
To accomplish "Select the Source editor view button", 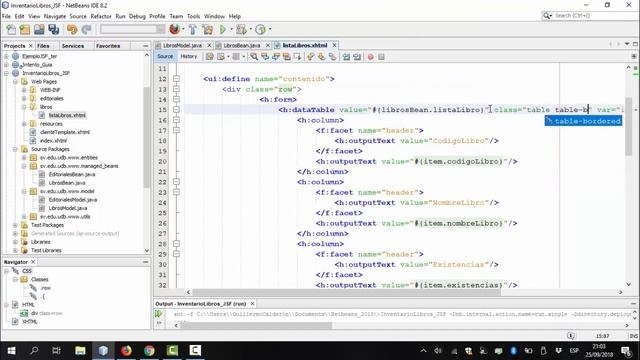I will click(165, 57).
